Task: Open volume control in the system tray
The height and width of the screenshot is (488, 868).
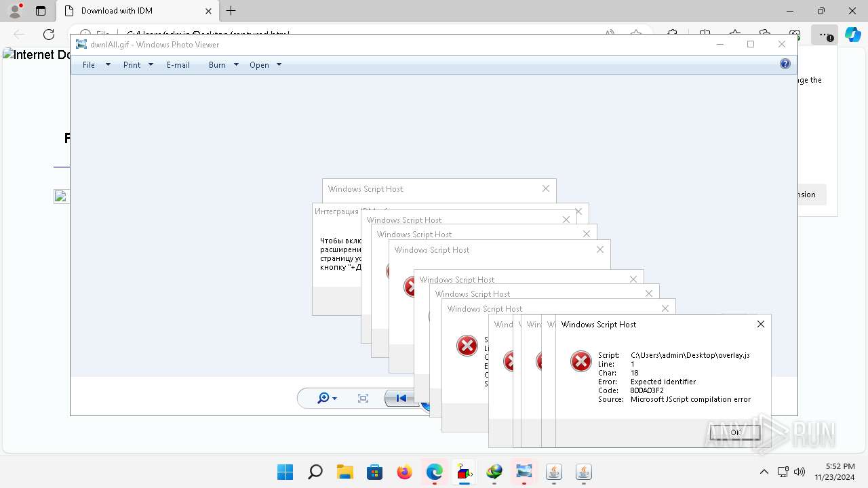Action: click(799, 472)
